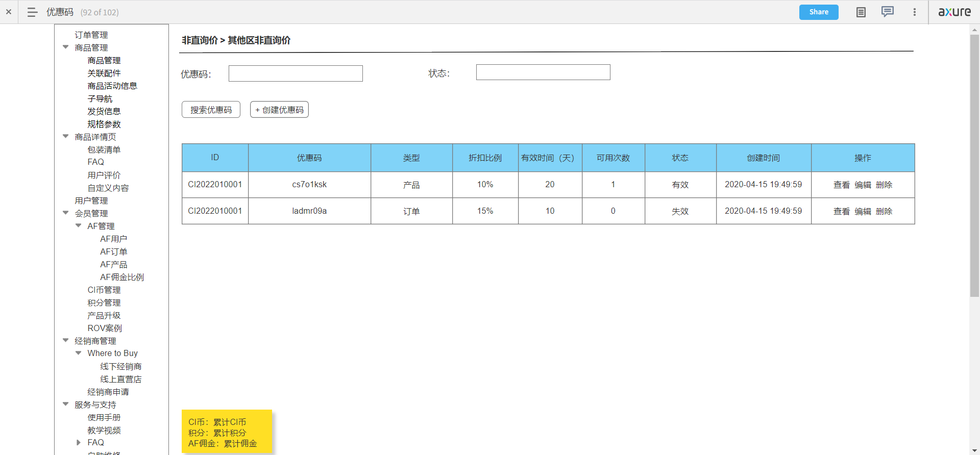Click 查看 in the cs7o1ksk row
Screen dimensions: 980x455
click(x=842, y=185)
